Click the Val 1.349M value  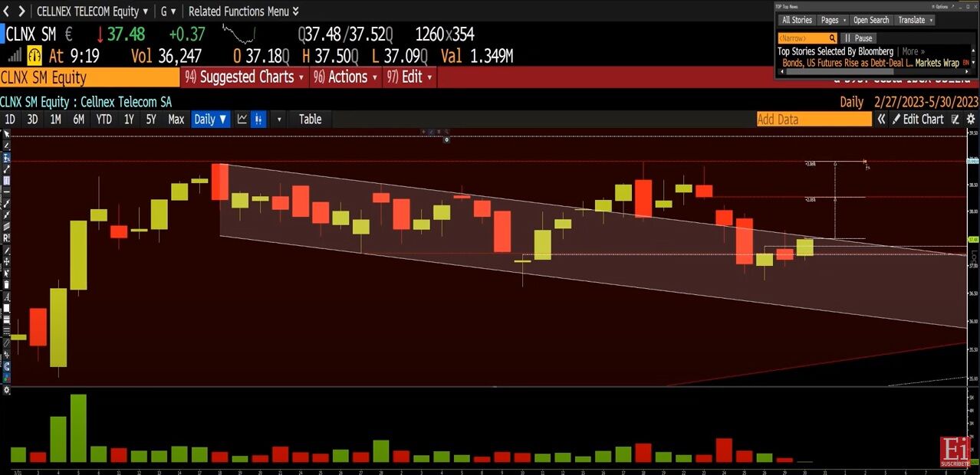pyautogui.click(x=477, y=55)
